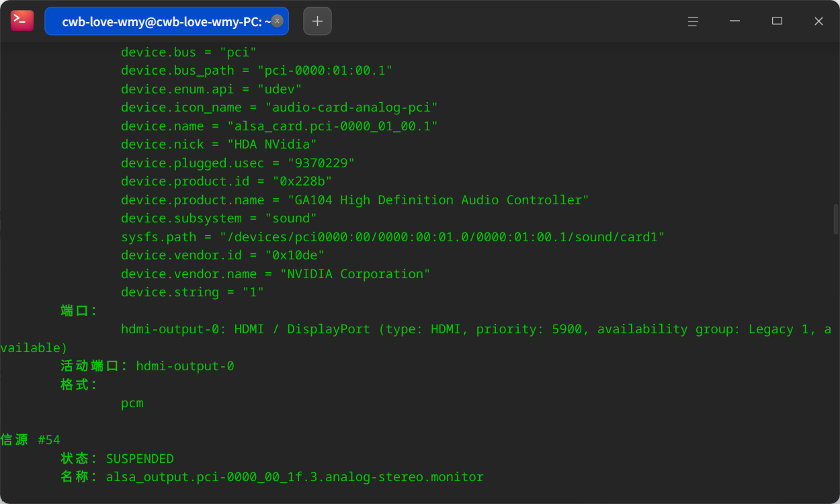Click the 端口: label

pos(79,311)
